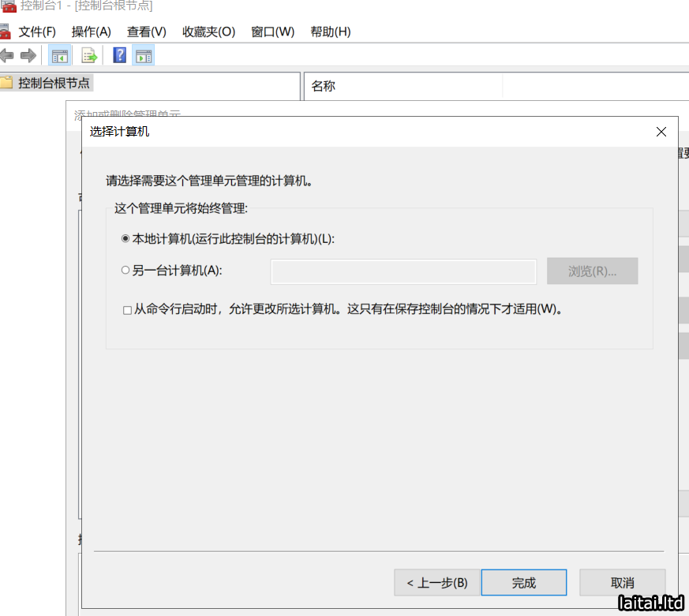Toggle the Show/Hide Action Pane icon
The width and height of the screenshot is (689, 616).
click(144, 55)
